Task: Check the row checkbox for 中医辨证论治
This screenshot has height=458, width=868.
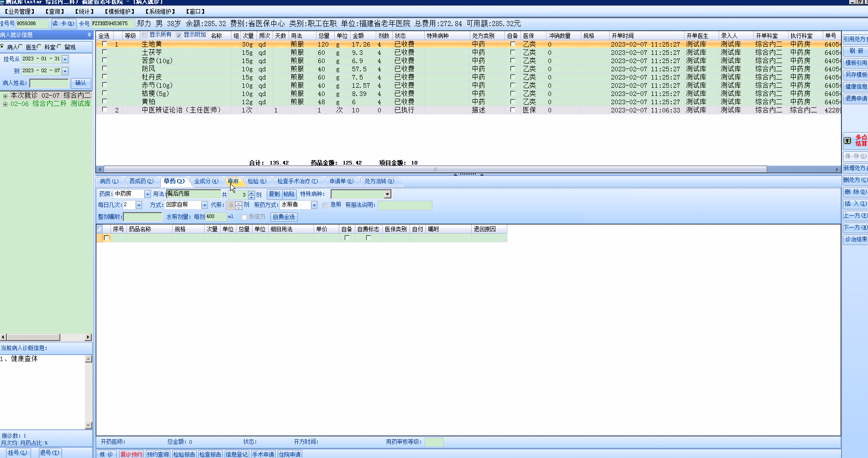Action: click(x=105, y=110)
